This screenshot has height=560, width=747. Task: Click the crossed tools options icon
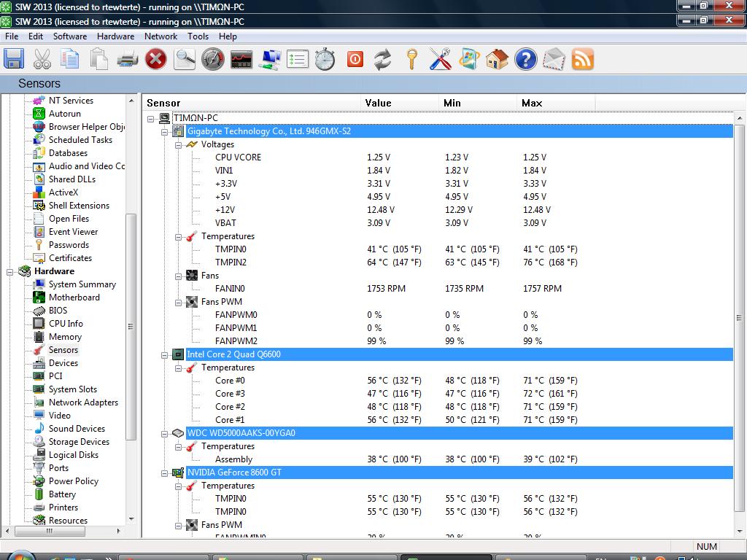[440, 60]
